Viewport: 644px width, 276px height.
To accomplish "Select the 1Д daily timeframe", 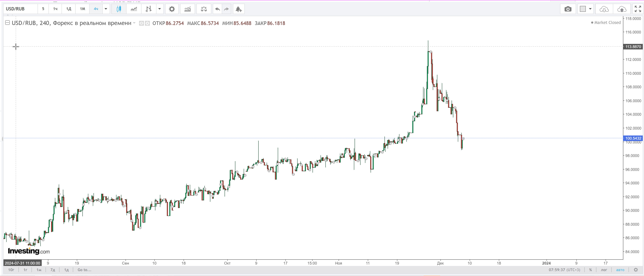I will click(x=68, y=9).
